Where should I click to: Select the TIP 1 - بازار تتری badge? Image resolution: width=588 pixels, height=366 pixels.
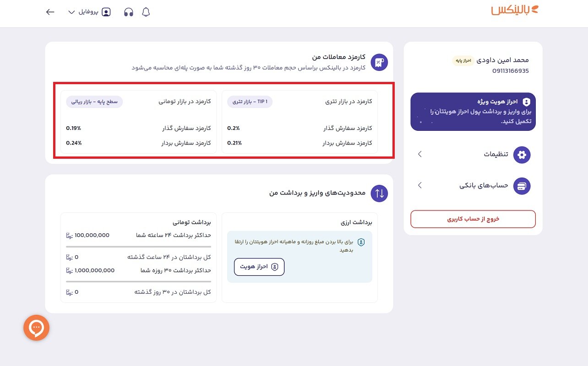[x=250, y=102]
